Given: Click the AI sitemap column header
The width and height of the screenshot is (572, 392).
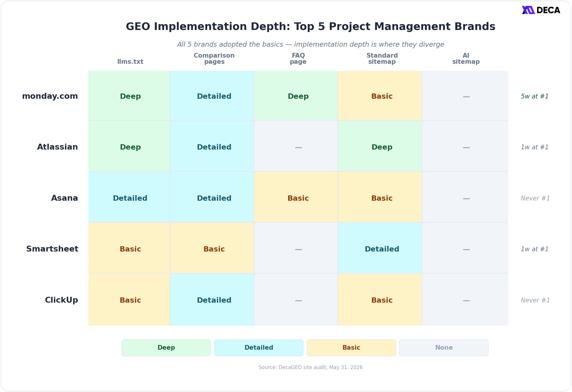Looking at the screenshot, I should 466,58.
